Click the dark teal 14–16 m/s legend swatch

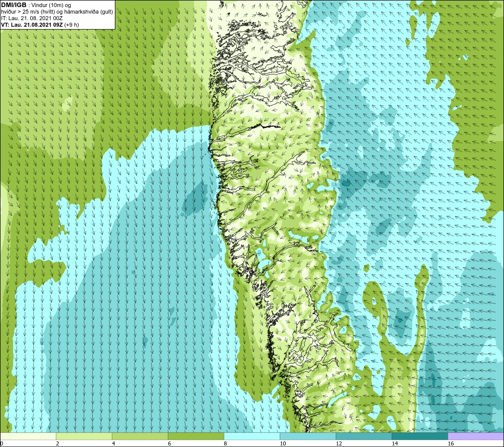(x=419, y=436)
